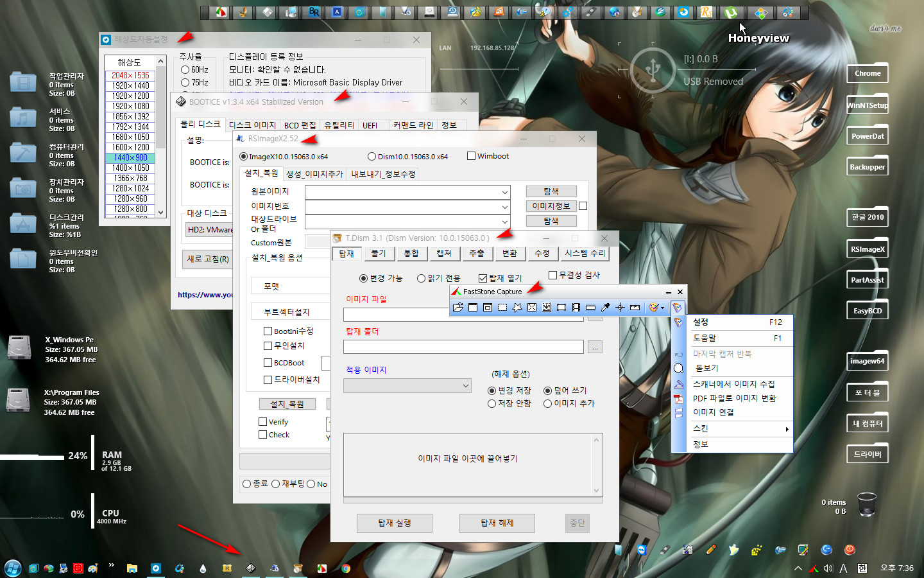
Task: Open the recycle bin on desktop
Action: (866, 504)
